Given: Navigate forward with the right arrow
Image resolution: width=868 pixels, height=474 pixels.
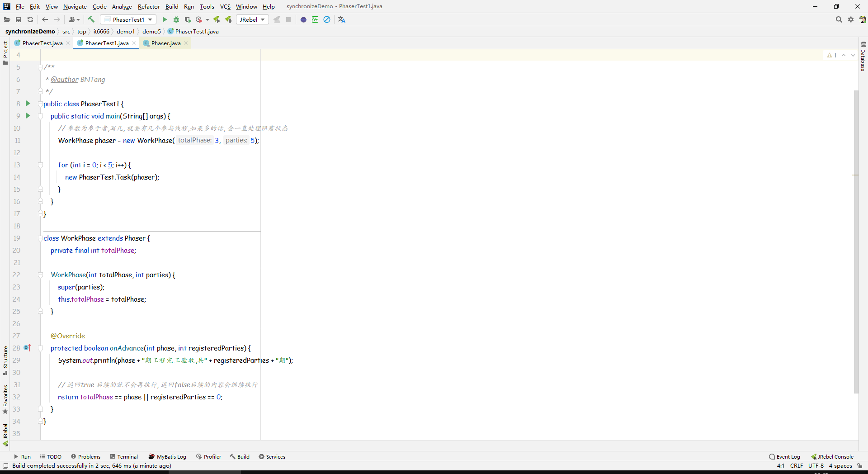Looking at the screenshot, I should [x=57, y=19].
